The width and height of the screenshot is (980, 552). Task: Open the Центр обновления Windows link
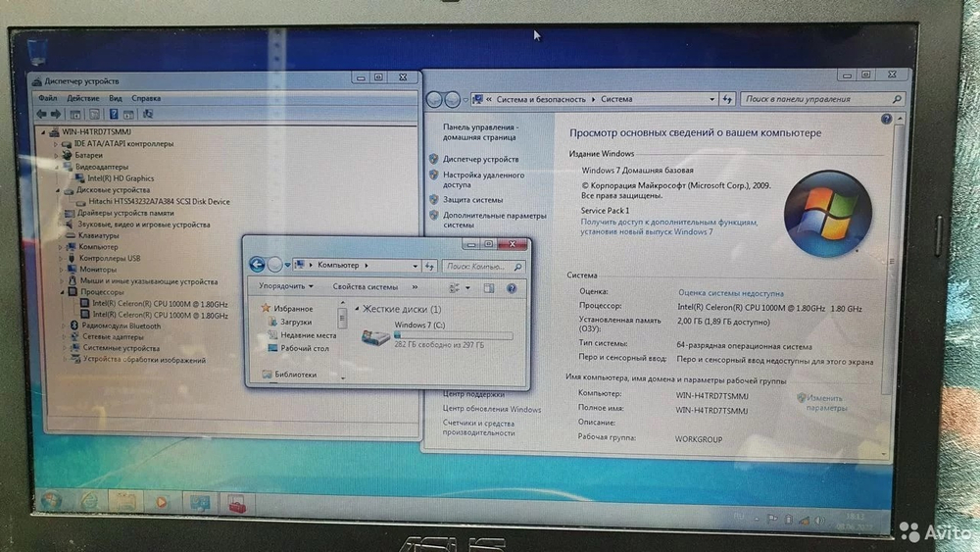click(492, 410)
